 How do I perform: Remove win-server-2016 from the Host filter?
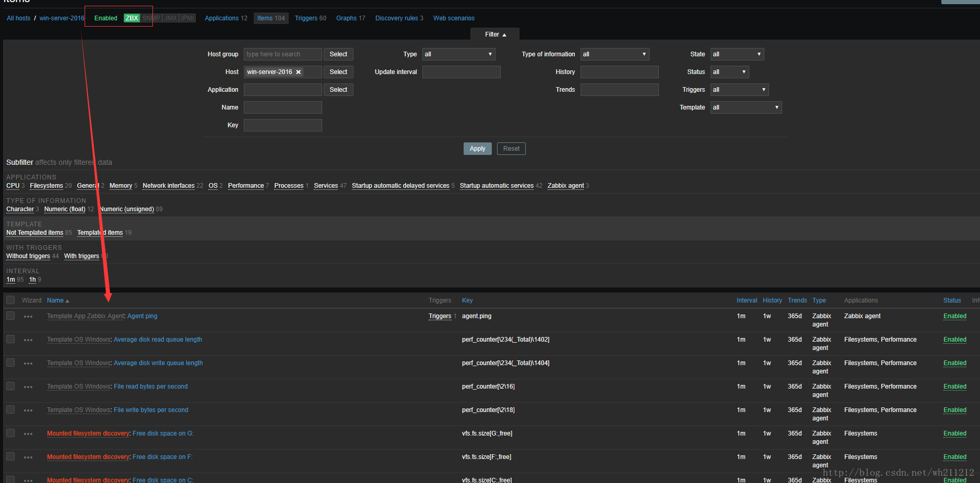pos(298,71)
